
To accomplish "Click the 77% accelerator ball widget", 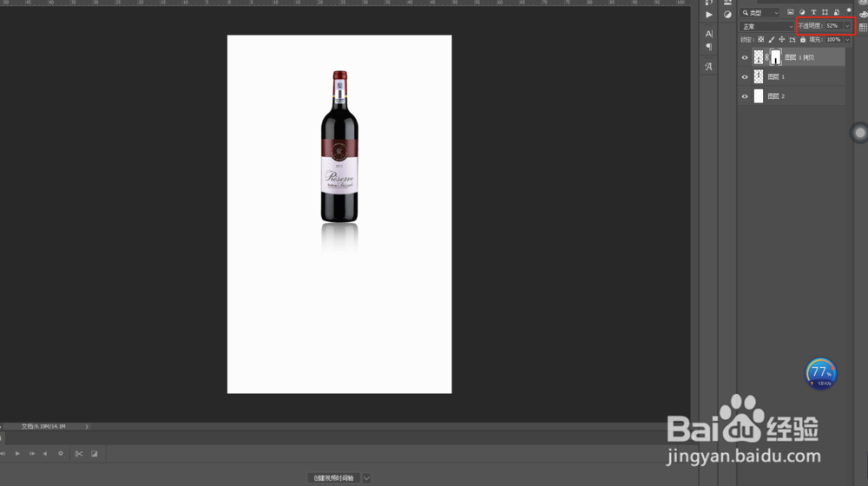I will (x=820, y=374).
